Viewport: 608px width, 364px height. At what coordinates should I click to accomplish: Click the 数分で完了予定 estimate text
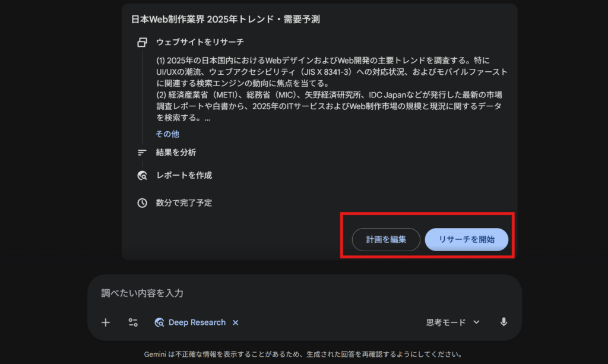[184, 203]
